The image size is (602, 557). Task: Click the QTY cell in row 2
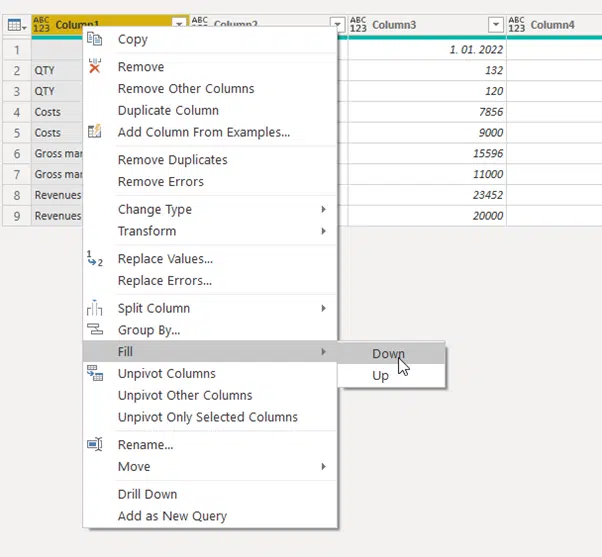tap(57, 70)
